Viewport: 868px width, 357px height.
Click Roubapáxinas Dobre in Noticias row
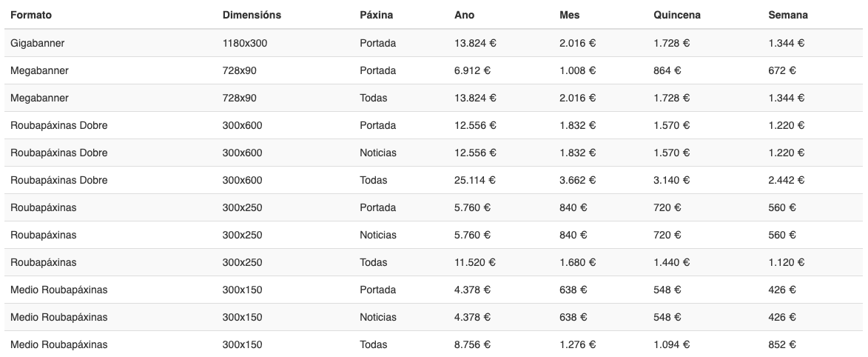(x=58, y=153)
